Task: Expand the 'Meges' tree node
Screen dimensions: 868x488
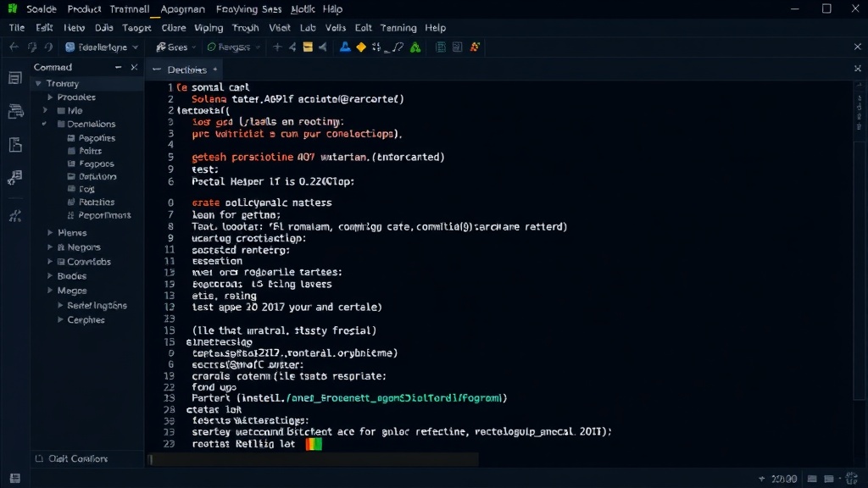Action: click(x=50, y=291)
